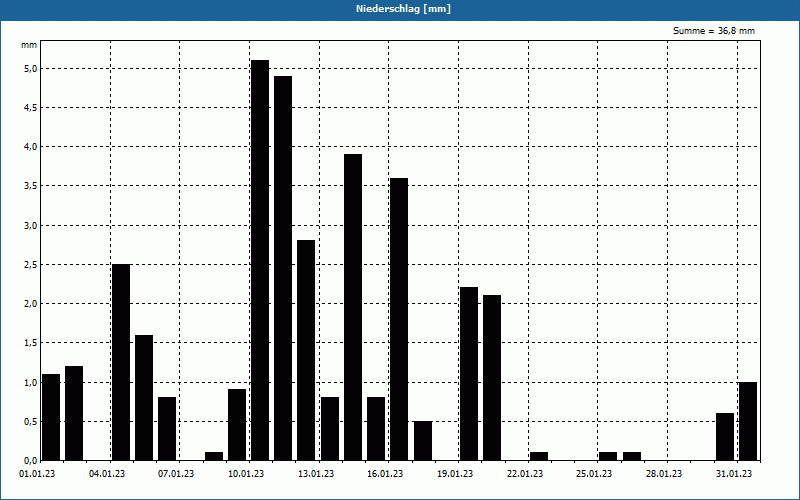Image resolution: width=800 pixels, height=500 pixels.
Task: Click the 'mm' unit label on the y-axis
Action: (29, 45)
